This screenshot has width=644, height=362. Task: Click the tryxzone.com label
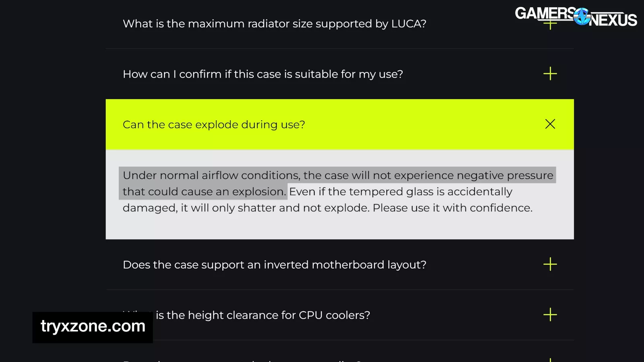pyautogui.click(x=93, y=326)
